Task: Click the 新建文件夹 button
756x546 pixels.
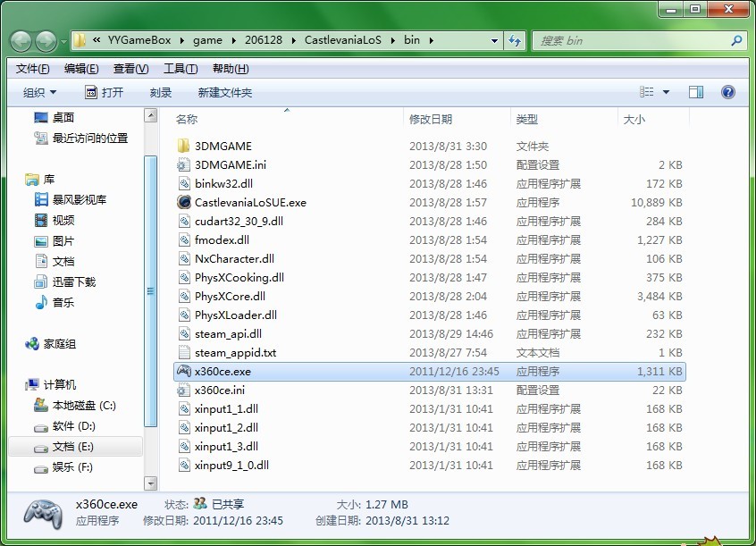Action: coord(224,92)
